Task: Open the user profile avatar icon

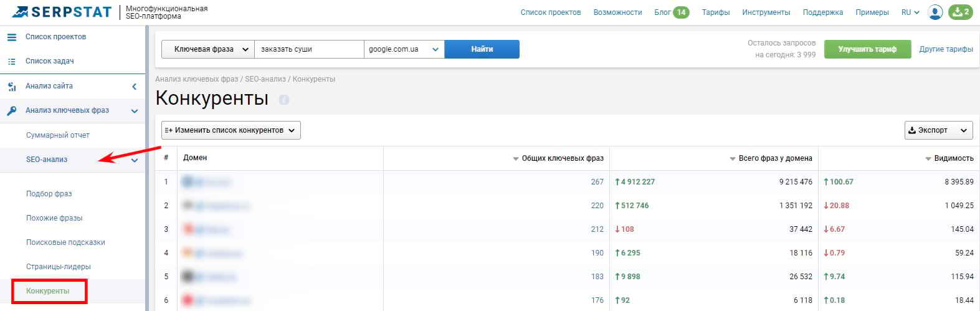Action: coord(935,12)
